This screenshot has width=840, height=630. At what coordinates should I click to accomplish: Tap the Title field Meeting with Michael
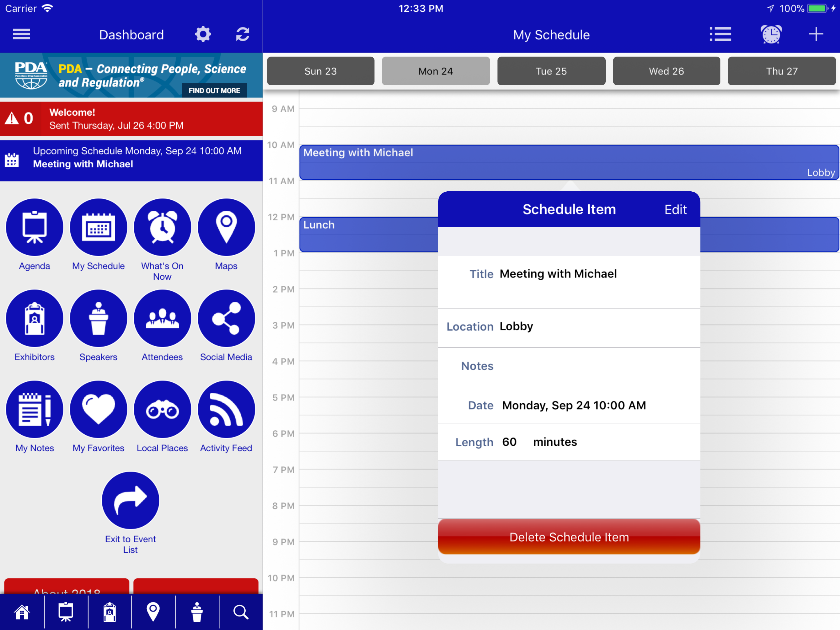(569, 282)
